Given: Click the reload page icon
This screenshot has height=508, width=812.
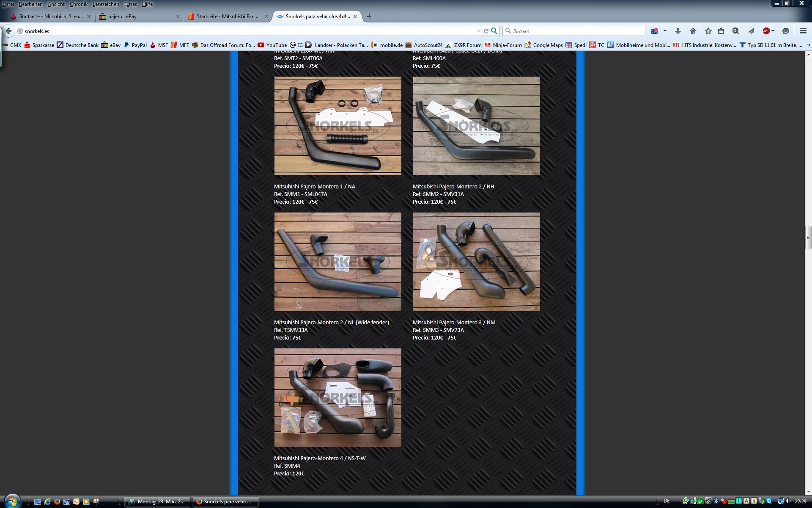Looking at the screenshot, I should 486,31.
